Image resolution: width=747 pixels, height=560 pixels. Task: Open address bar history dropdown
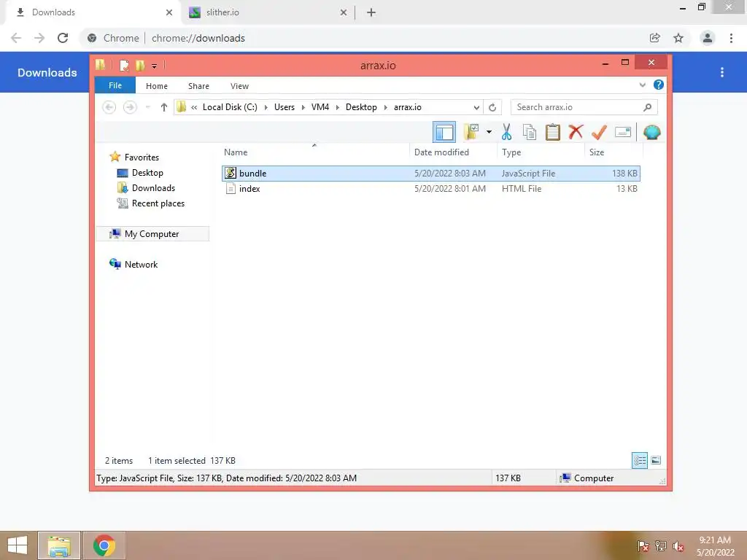coord(476,108)
